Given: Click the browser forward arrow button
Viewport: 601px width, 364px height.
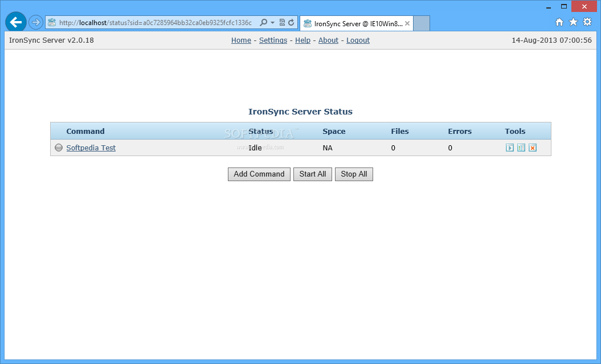Looking at the screenshot, I should [x=36, y=22].
